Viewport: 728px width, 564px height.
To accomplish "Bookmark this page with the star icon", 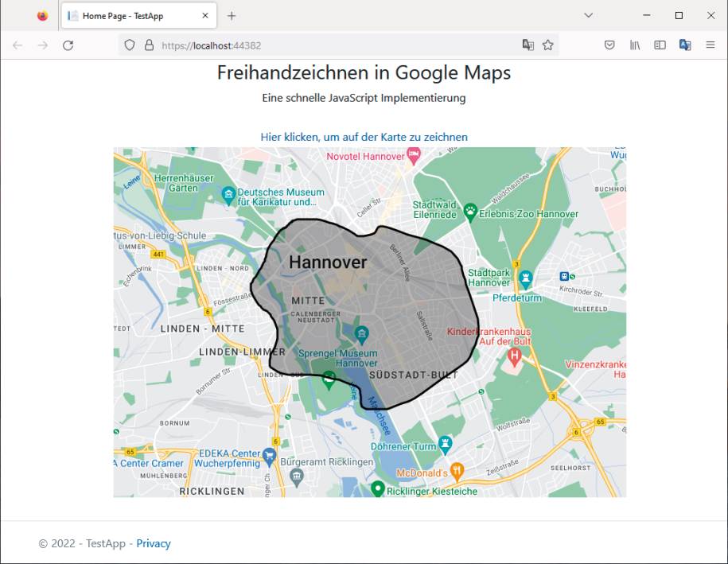I will tap(548, 45).
